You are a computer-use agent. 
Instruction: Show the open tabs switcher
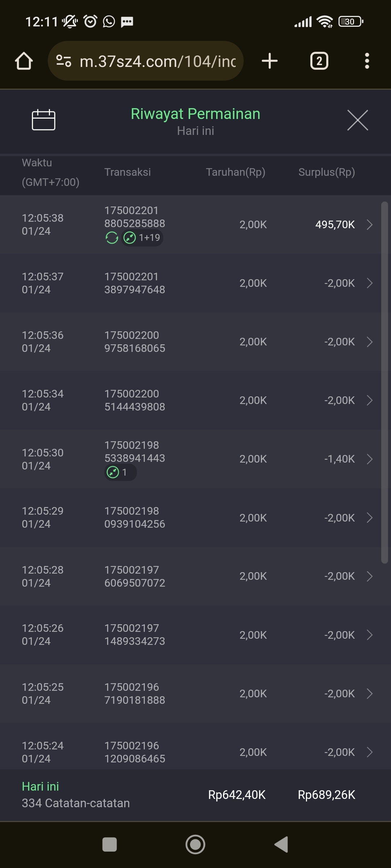319,61
